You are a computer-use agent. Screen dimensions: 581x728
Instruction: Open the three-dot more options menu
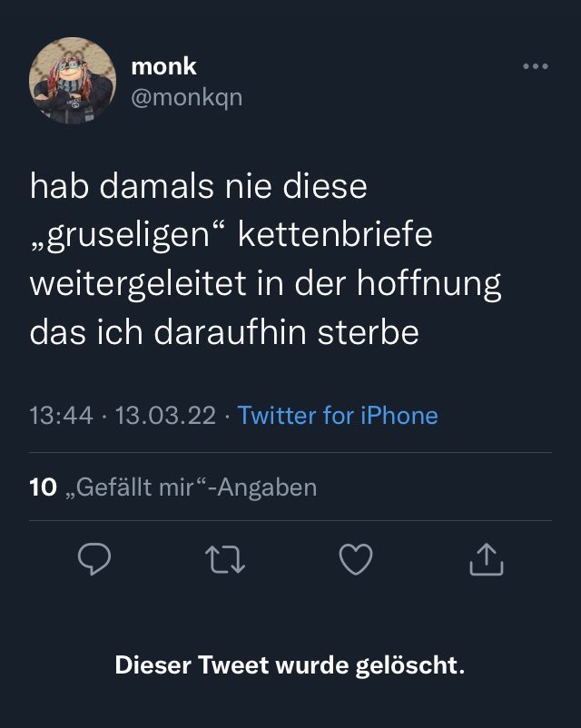[536, 66]
